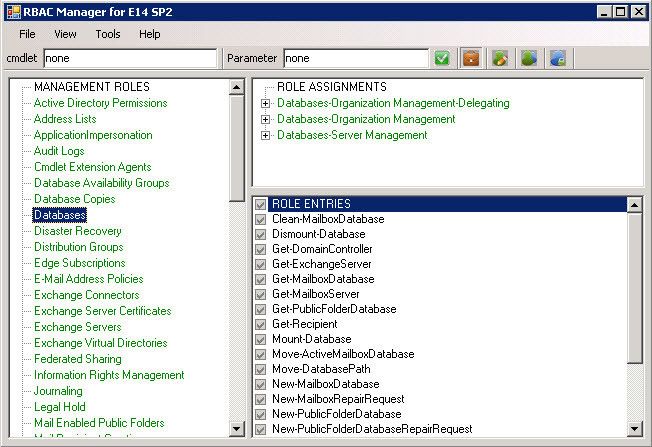
Task: Toggle the New-PublicFolderDatabase checkbox
Action: pyautogui.click(x=261, y=414)
